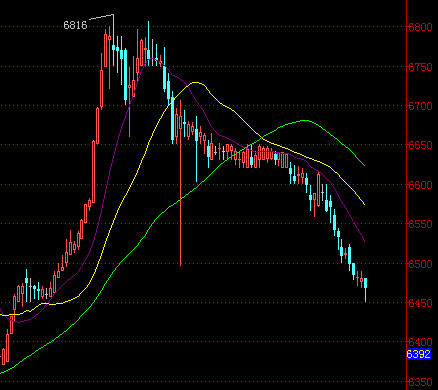438x390 pixels.
Task: Select the peak of the green moving average
Action: click(x=305, y=120)
